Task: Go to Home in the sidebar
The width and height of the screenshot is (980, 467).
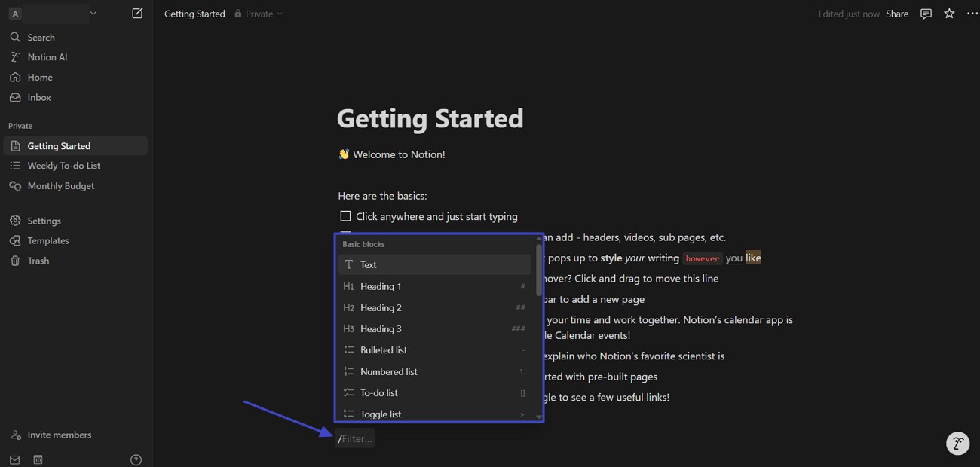Action: point(75,78)
